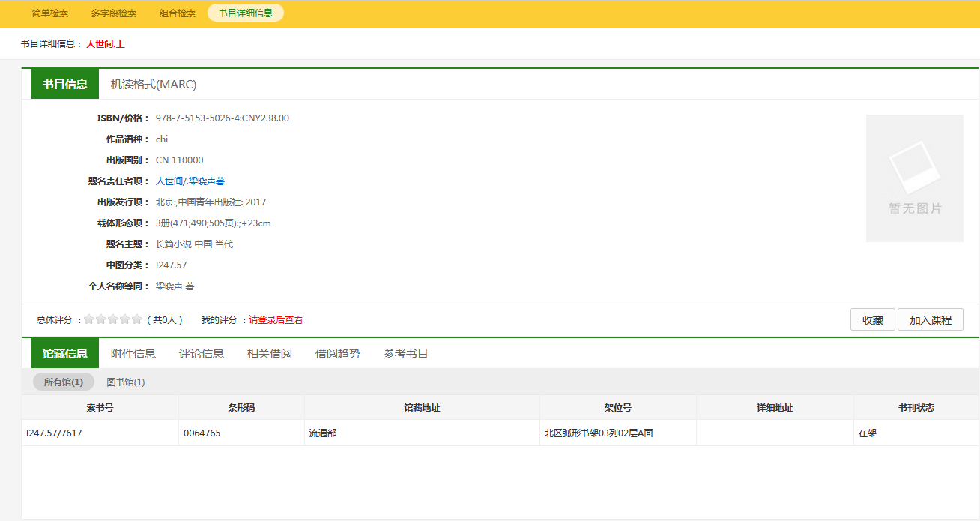Open the 简单检索 tab
980x521 pixels.
click(50, 13)
